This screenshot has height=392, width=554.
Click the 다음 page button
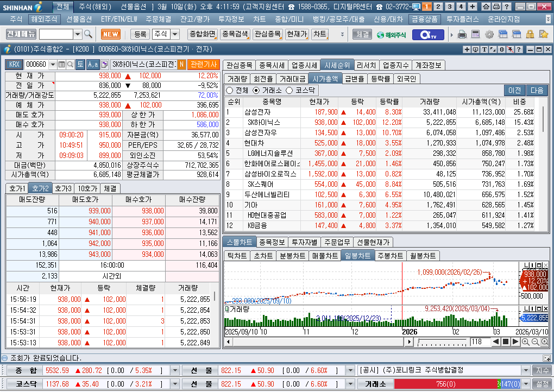pos(537,91)
